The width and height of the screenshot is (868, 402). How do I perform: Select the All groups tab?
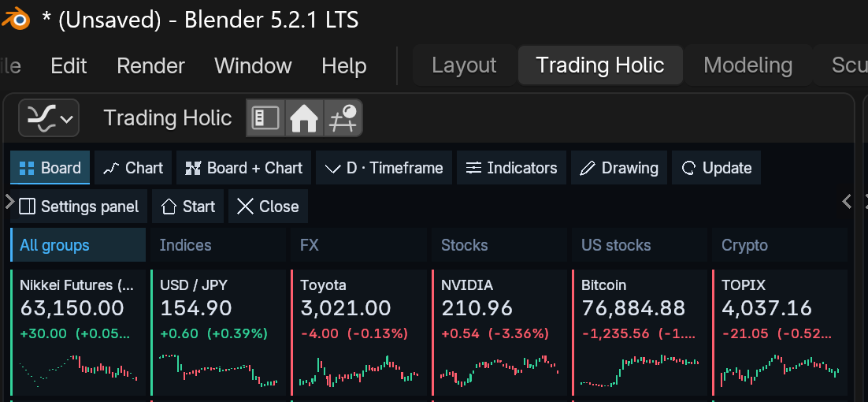[x=78, y=244]
